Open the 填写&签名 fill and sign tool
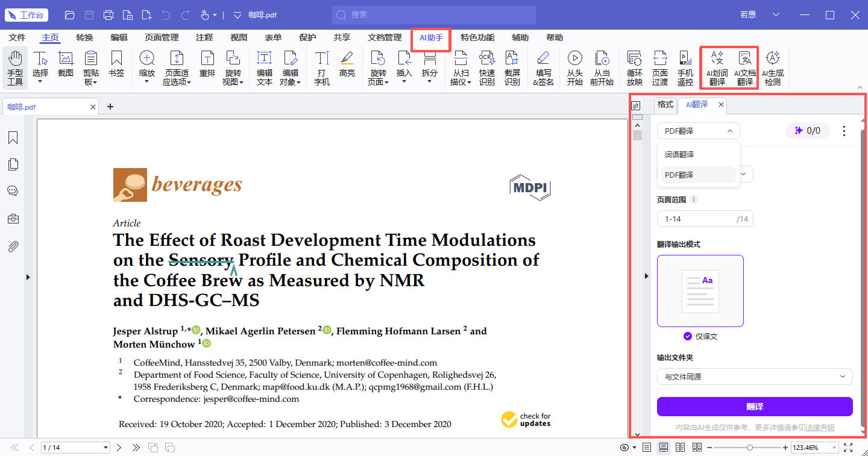The height and width of the screenshot is (456, 868). [543, 68]
